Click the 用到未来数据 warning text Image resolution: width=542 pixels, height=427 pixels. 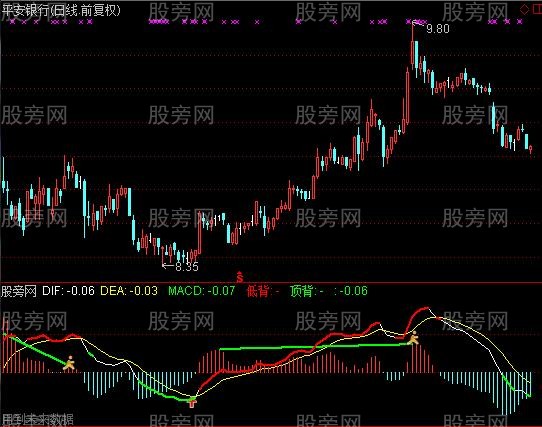point(37,419)
